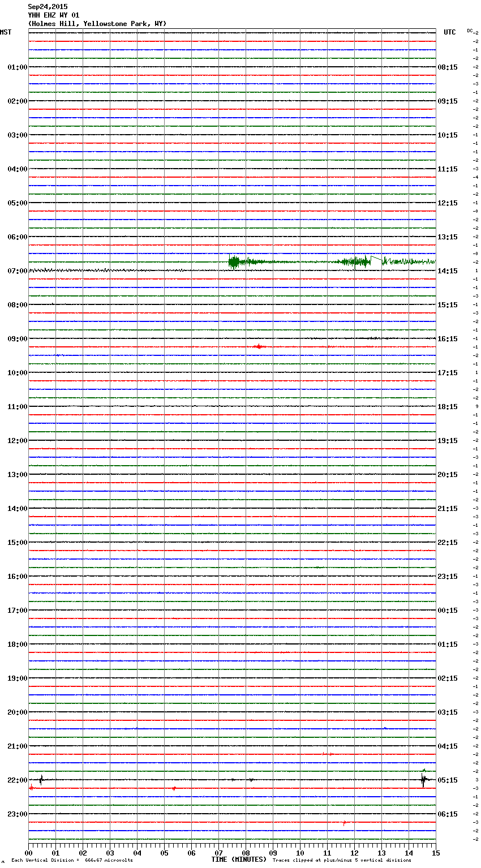Viewport: 481px width, 868px height.
Task: Click the 06:15 UTC time label
Action: pos(448,814)
